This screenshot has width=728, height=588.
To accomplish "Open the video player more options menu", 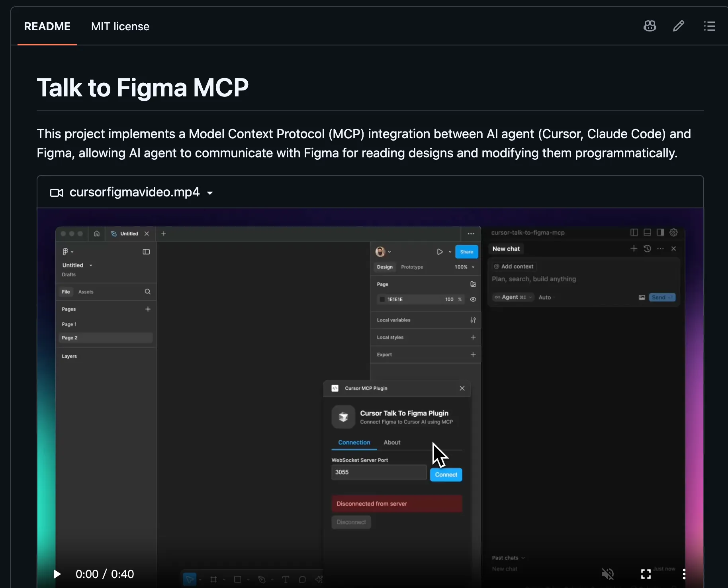I will (x=684, y=574).
